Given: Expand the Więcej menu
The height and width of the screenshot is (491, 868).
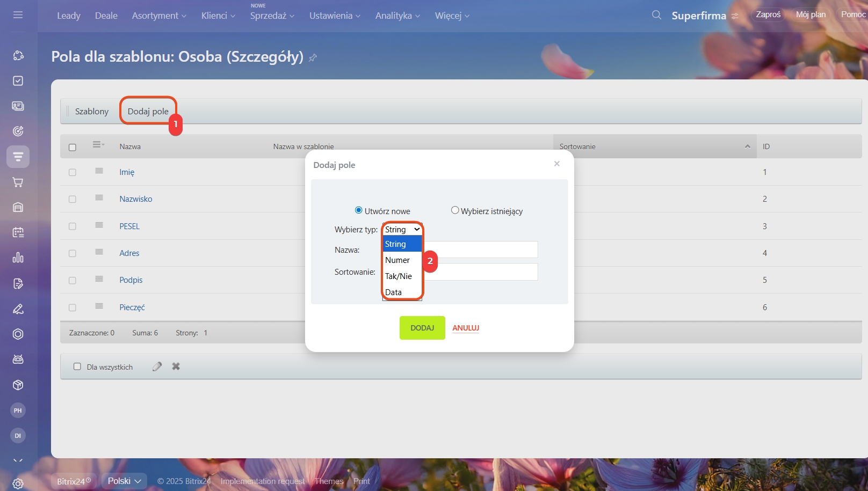Looking at the screenshot, I should tap(452, 16).
